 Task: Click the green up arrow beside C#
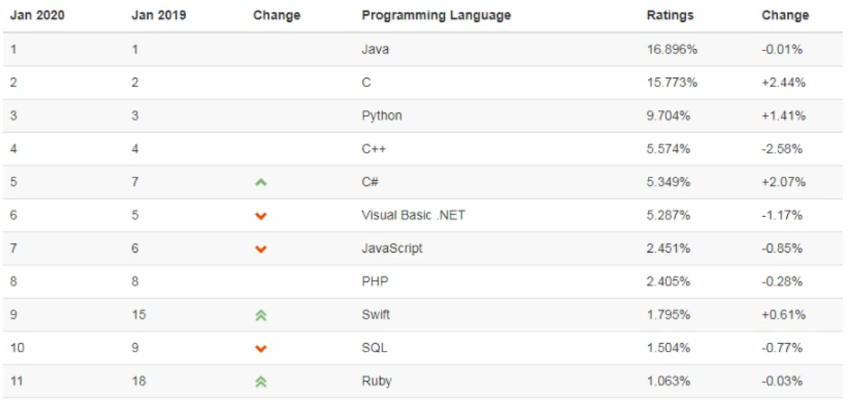point(261,182)
